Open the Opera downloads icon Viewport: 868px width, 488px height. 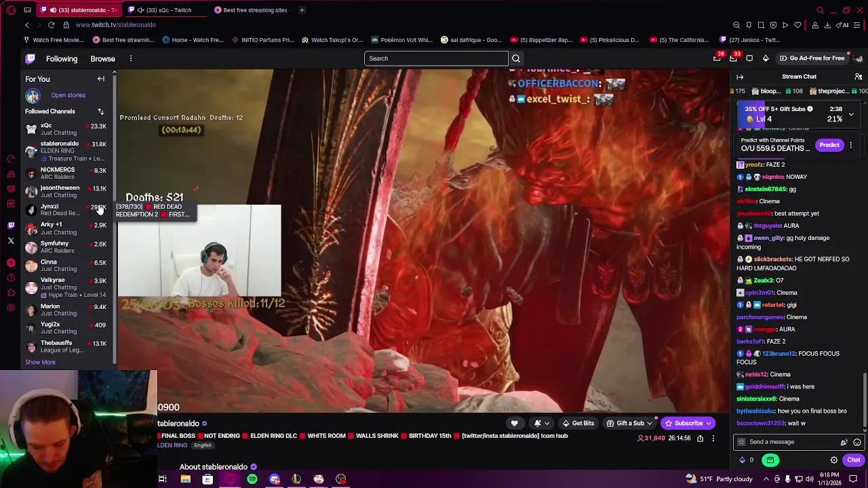(828, 25)
